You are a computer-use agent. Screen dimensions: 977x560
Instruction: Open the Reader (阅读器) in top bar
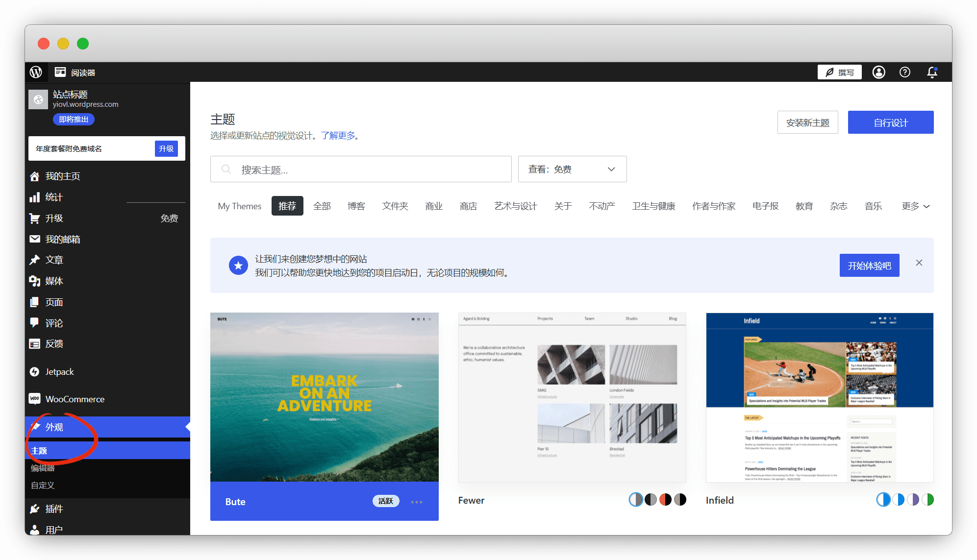pos(75,72)
